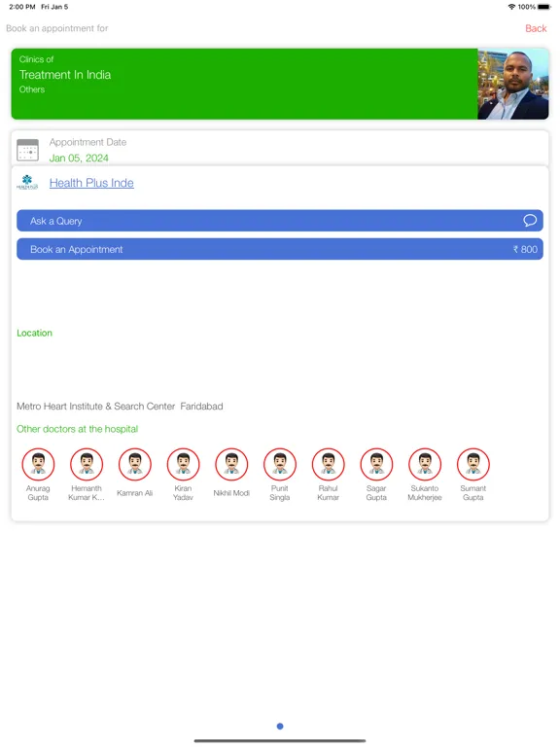The width and height of the screenshot is (560, 747).
Task: Tap the Others specialty label
Action: (32, 89)
